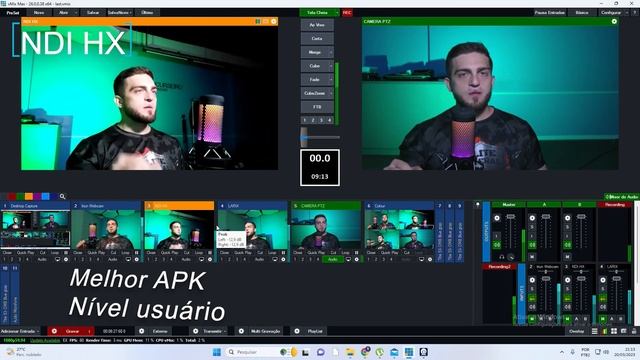Open settings gear of CAMERA PTZ output window
Image resolution: width=640 pixels, height=360 pixels.
[614, 21]
